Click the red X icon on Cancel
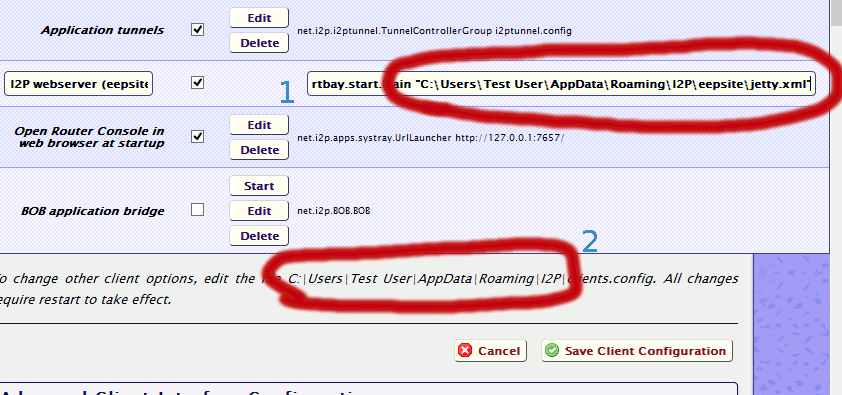The image size is (842, 395). pos(464,350)
